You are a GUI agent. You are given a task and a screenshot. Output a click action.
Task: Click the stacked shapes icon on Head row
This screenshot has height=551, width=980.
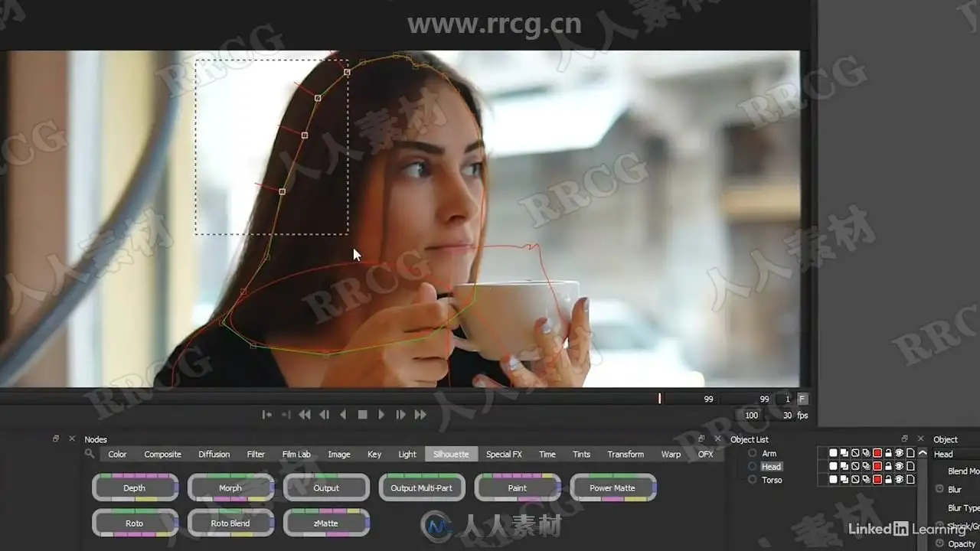point(866,466)
